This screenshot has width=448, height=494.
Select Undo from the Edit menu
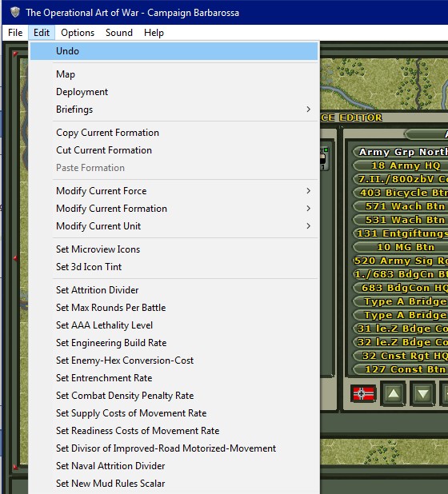tap(174, 51)
